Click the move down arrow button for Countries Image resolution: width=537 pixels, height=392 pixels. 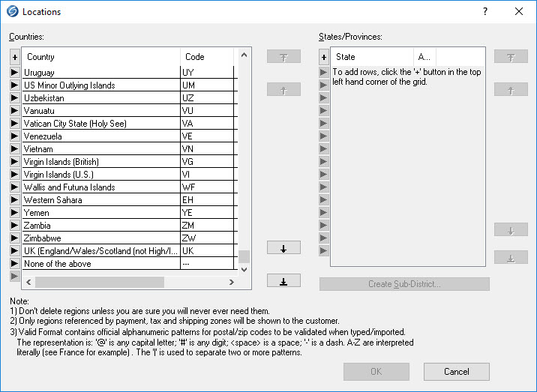283,248
